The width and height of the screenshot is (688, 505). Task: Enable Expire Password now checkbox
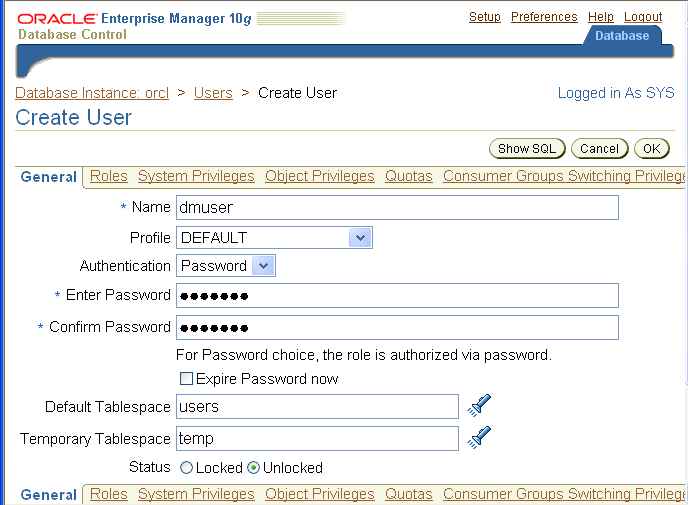point(186,379)
